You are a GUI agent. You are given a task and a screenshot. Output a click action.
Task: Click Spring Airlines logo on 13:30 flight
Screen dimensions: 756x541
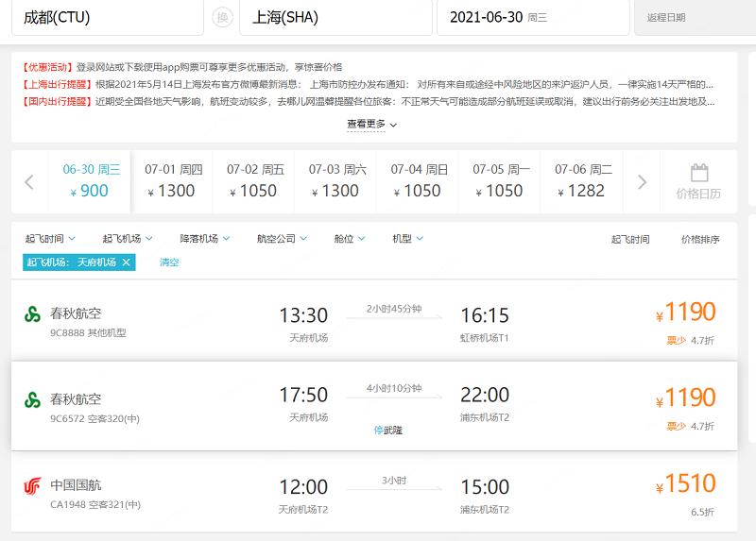pyautogui.click(x=33, y=314)
